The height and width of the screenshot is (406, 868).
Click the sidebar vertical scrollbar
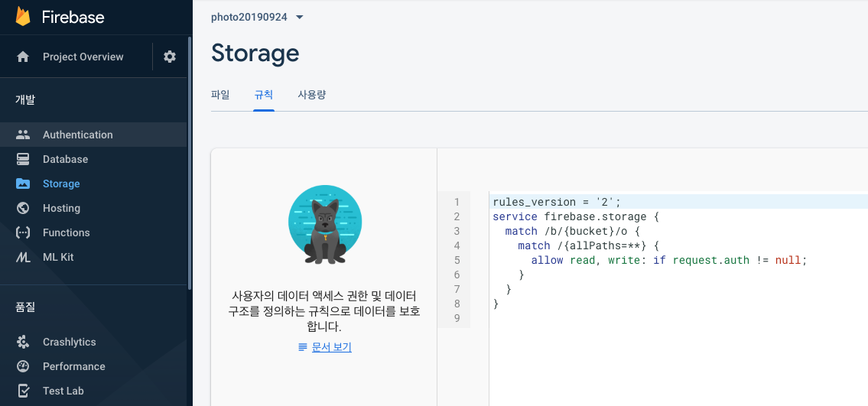(190, 163)
